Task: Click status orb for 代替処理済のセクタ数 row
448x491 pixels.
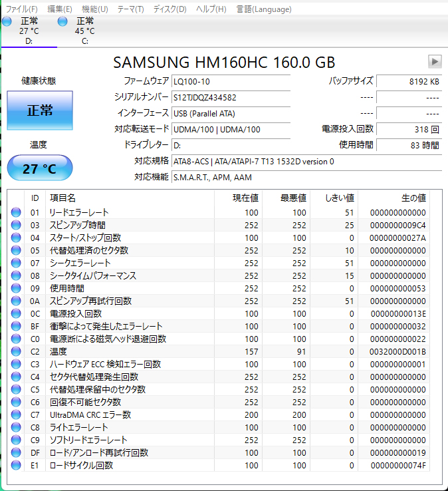Action: point(16,250)
